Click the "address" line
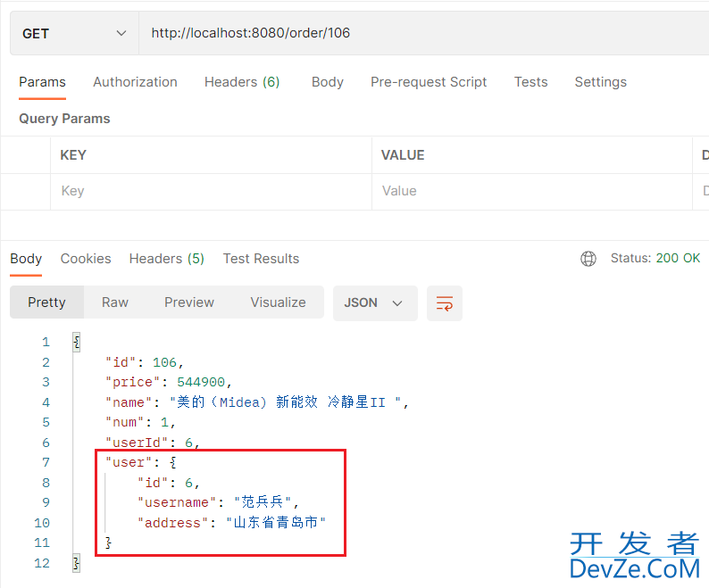Viewport: 709px width, 588px height. pos(231,523)
